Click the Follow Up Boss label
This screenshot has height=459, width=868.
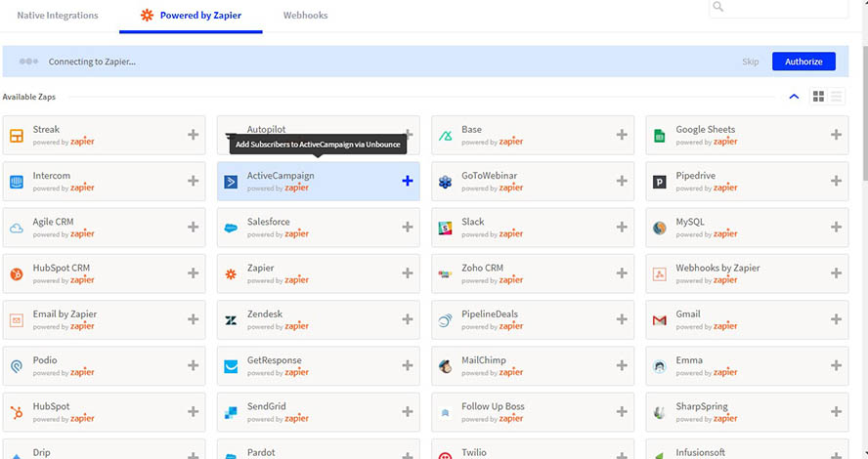[493, 406]
